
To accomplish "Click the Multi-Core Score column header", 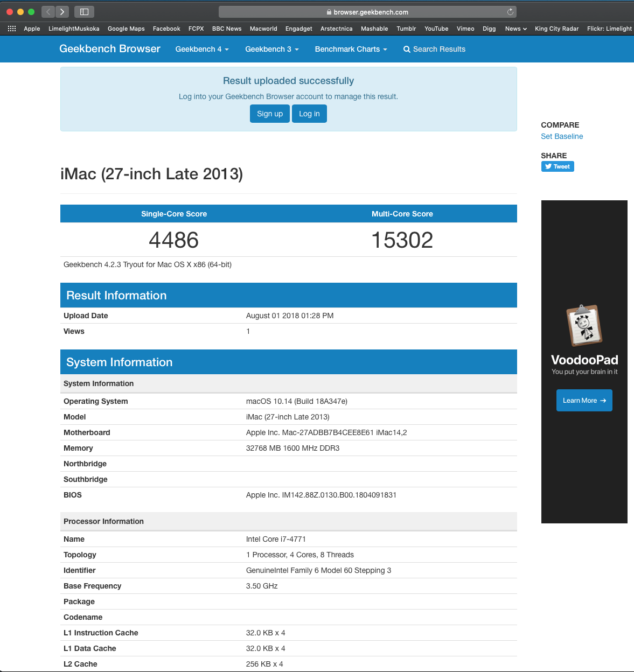I will [x=402, y=214].
